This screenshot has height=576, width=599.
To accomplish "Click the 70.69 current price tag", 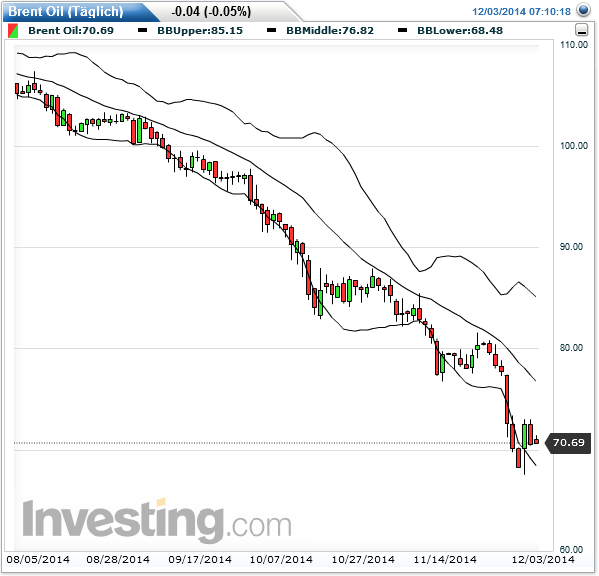I will (568, 443).
